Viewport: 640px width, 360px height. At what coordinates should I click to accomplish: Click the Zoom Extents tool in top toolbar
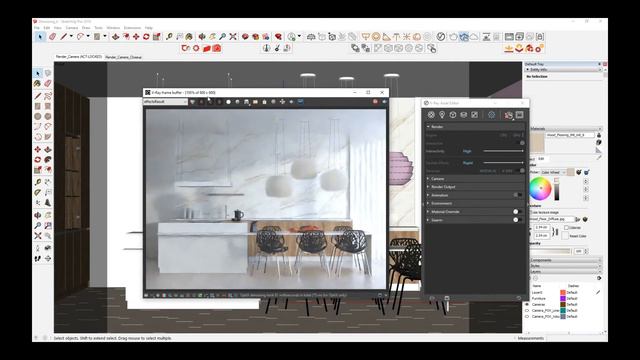click(233, 37)
